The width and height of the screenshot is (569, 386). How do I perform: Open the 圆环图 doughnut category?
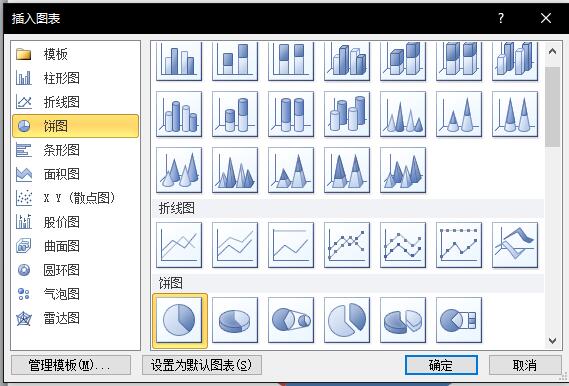point(75,270)
